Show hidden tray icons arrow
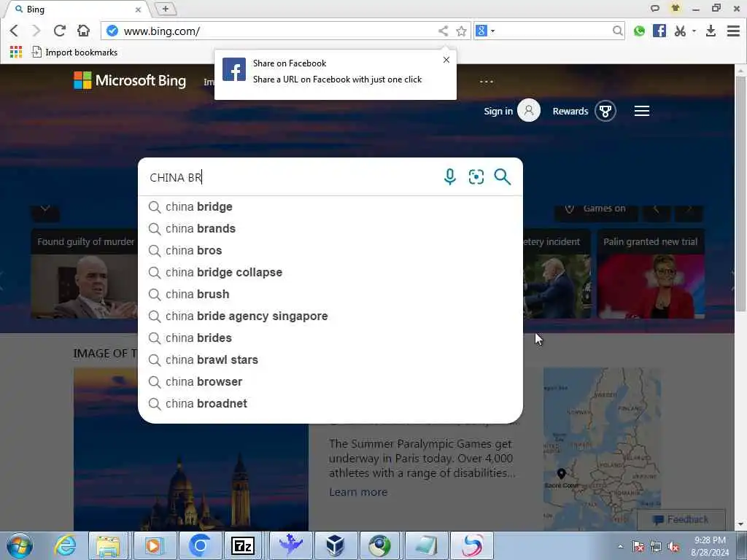The width and height of the screenshot is (747, 560). click(x=620, y=547)
